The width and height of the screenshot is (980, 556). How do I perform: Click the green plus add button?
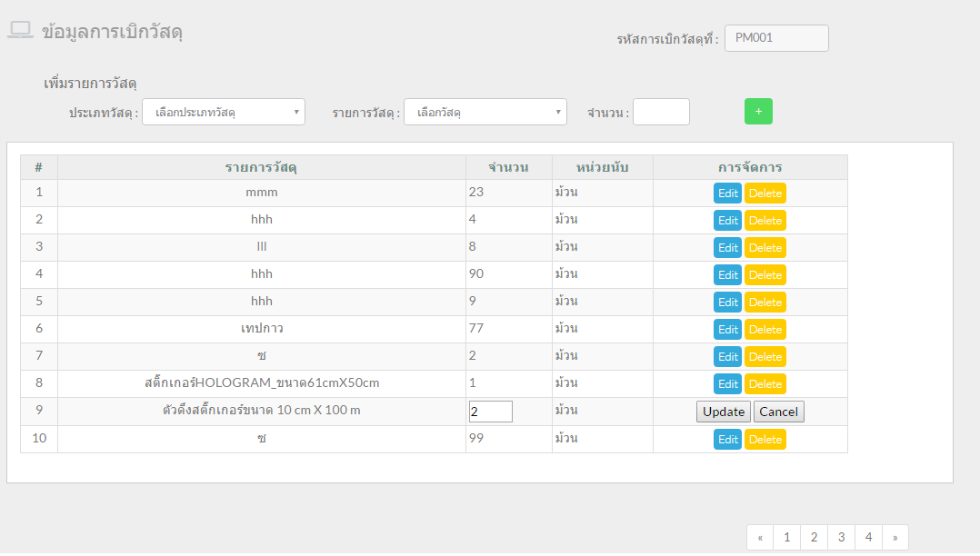pyautogui.click(x=758, y=112)
